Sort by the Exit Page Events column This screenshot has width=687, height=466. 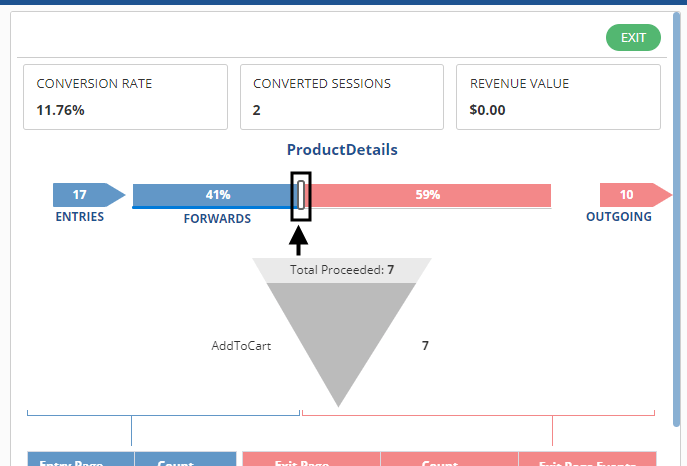588,459
